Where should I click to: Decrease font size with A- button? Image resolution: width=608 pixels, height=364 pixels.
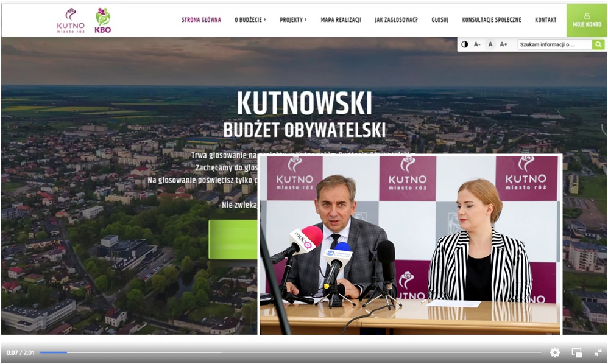pos(477,44)
